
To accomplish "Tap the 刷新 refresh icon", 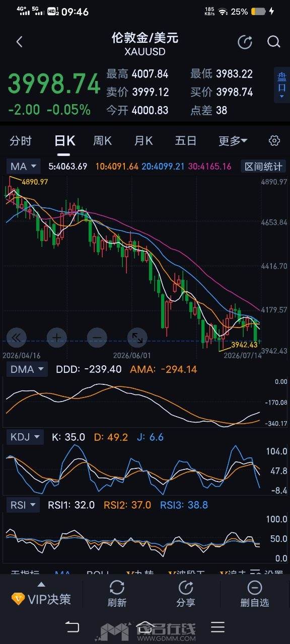I will tap(117, 593).
